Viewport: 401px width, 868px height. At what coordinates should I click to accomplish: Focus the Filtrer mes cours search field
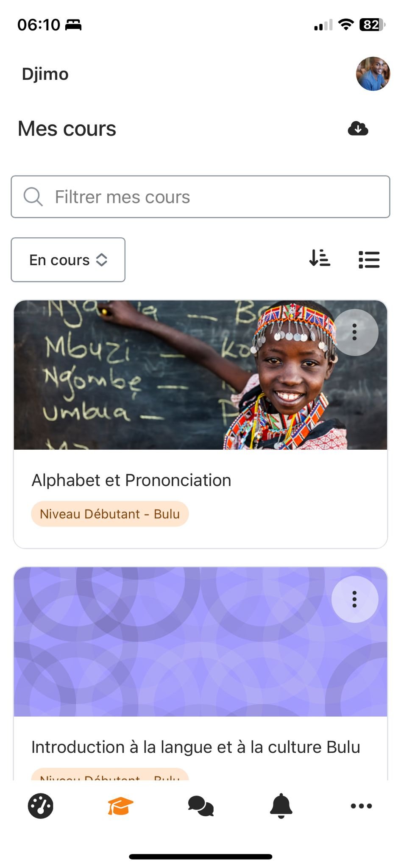[200, 197]
